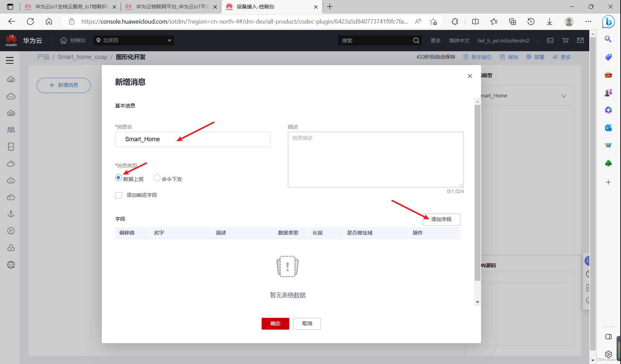Go to Smart_home_coap breadcrumb

point(83,57)
